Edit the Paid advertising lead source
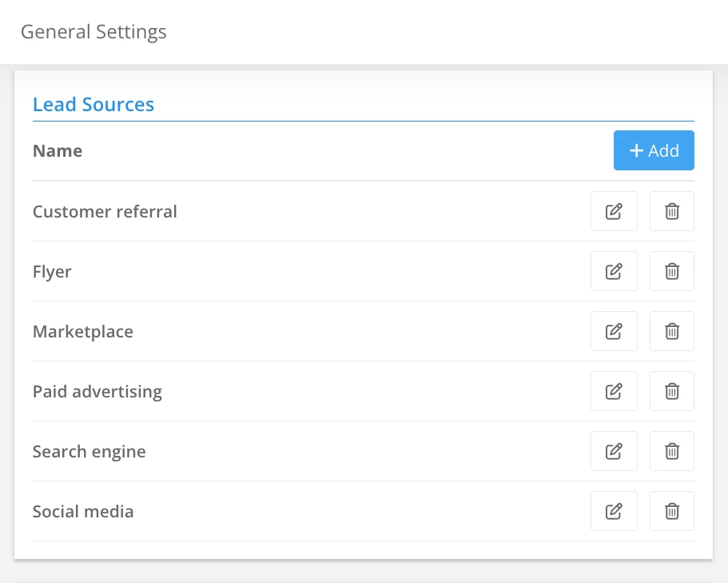The width and height of the screenshot is (728, 583). pyautogui.click(x=614, y=391)
